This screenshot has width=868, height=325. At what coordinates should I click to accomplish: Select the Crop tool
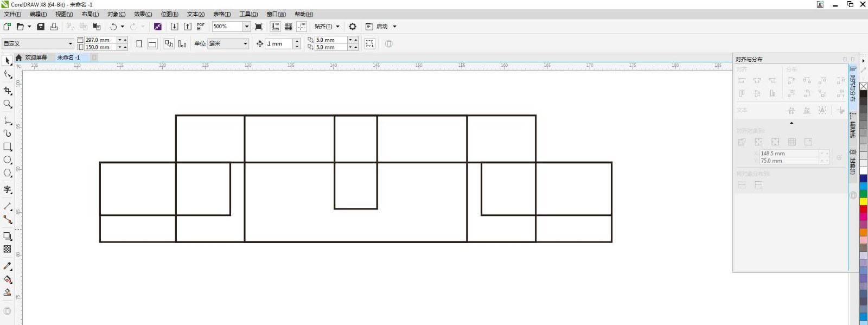click(8, 91)
